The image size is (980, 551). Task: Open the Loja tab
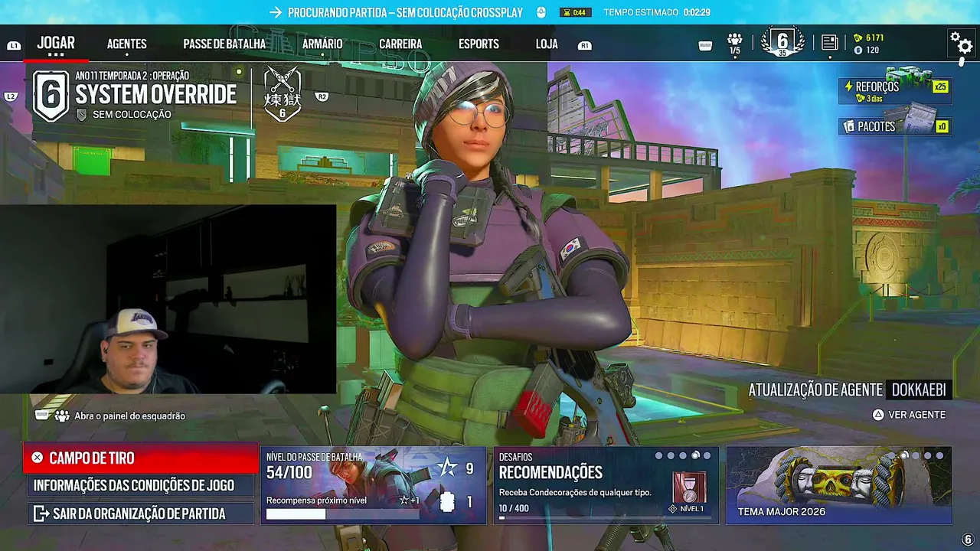click(547, 44)
